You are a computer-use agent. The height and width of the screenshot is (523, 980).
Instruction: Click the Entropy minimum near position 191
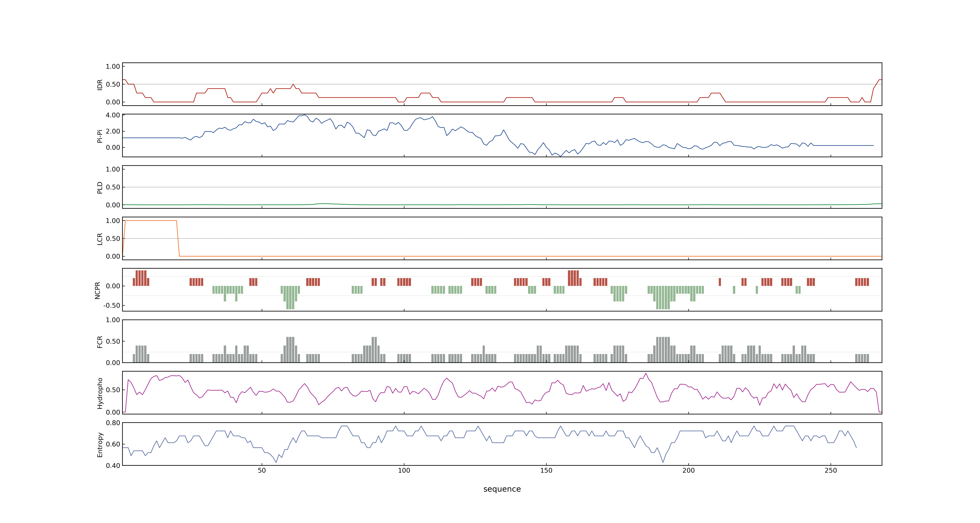click(x=663, y=462)
